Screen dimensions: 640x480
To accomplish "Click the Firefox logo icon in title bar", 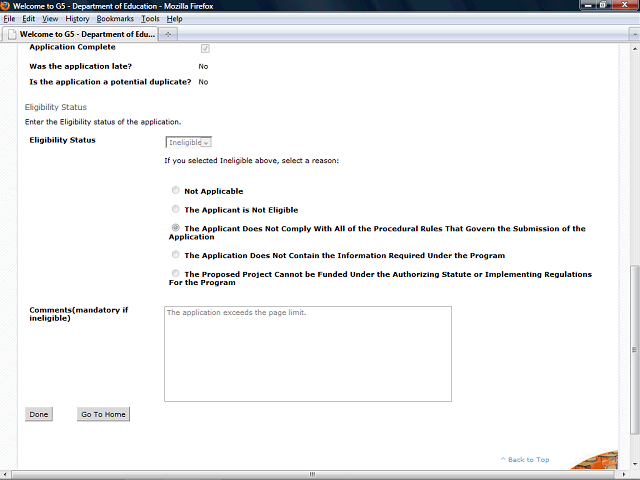I will pyautogui.click(x=5, y=6).
